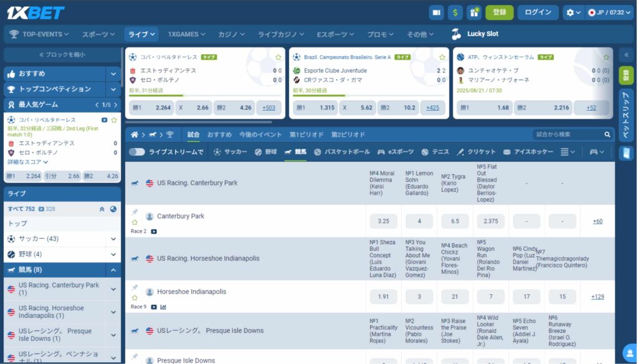Screen dimensions: 638x364
Task: Switch to the 今後のイベント tab
Action: coord(260,134)
